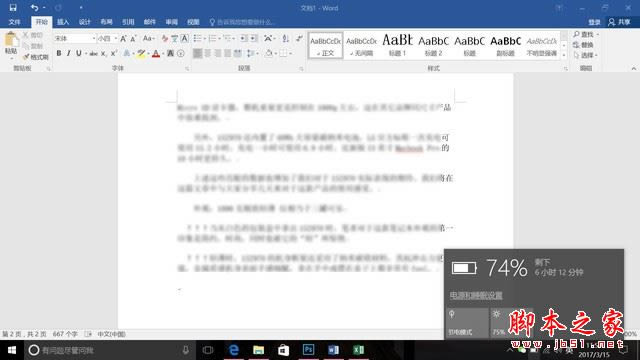Enable Distributed paragraph alignment
Viewport: 640px width, 360px height.
[x=238, y=53]
